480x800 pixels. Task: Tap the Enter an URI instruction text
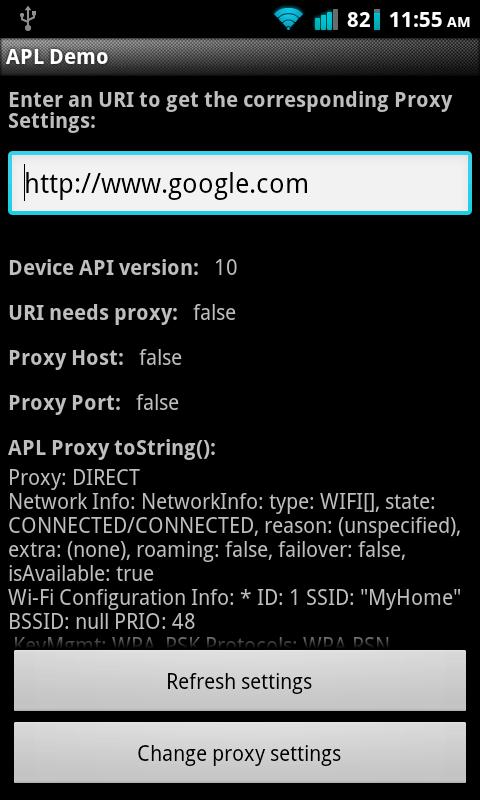[231, 110]
